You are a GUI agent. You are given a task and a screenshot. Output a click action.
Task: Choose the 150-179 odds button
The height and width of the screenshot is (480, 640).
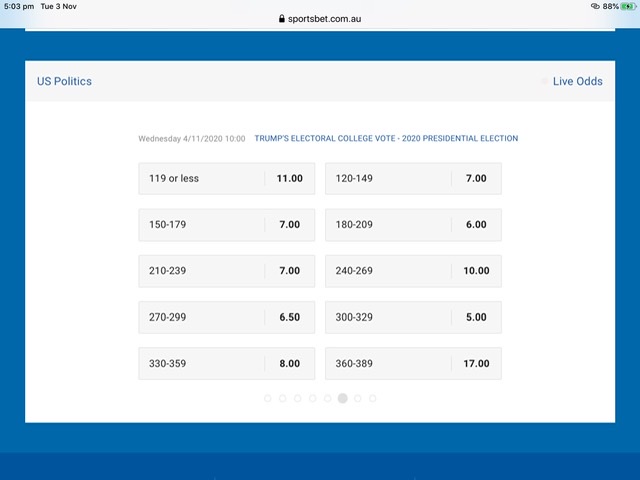tap(226, 225)
